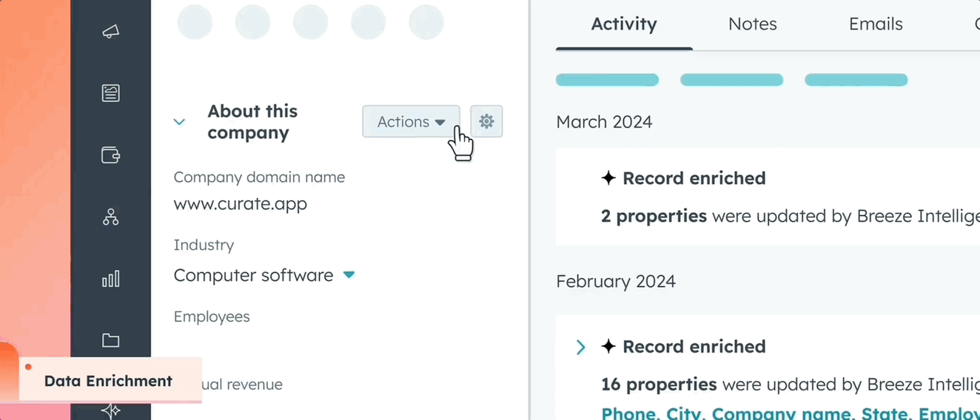Open the Actions dropdown button
Screen dimensions: 980x420
(x=411, y=121)
